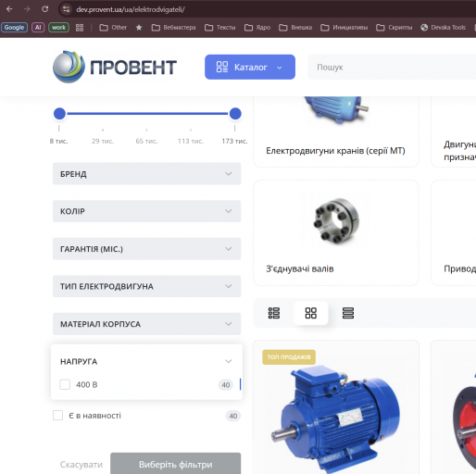Switch to grid view icon
Viewport: 476px width, 474px height.
(x=311, y=313)
